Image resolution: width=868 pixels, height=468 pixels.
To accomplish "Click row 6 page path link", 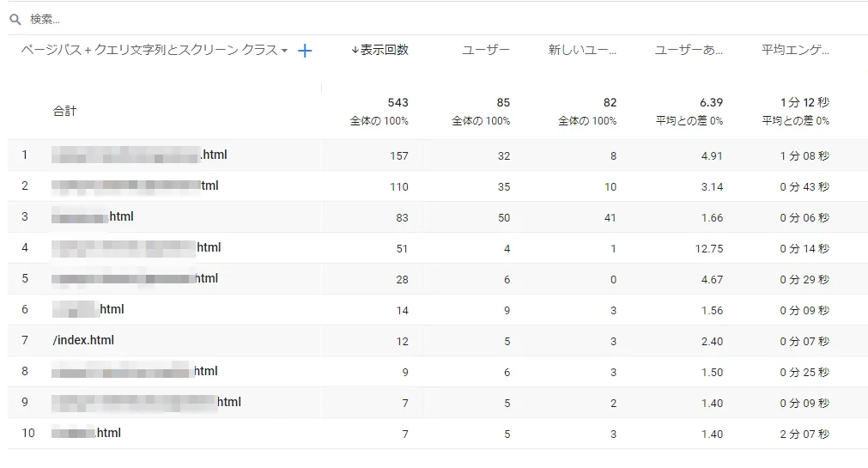I will point(88,310).
